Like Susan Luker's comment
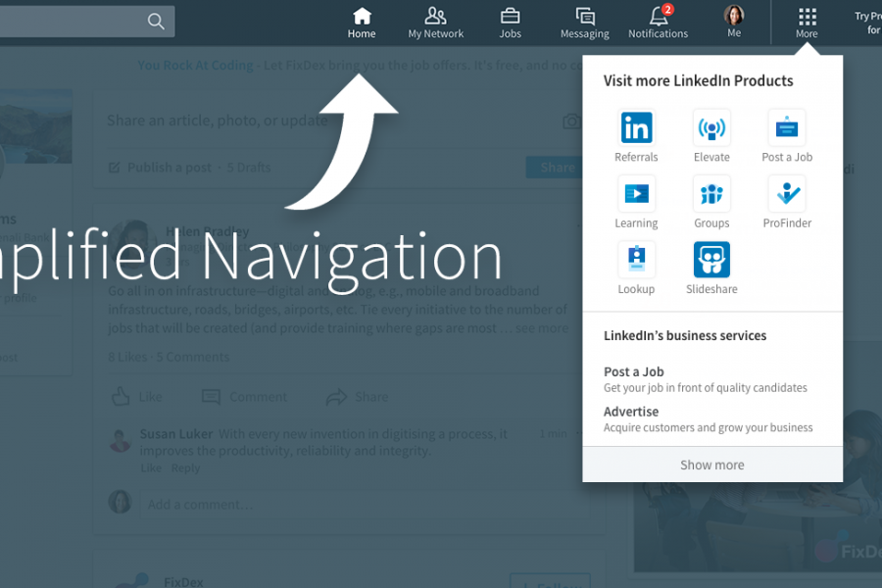 pos(151,468)
